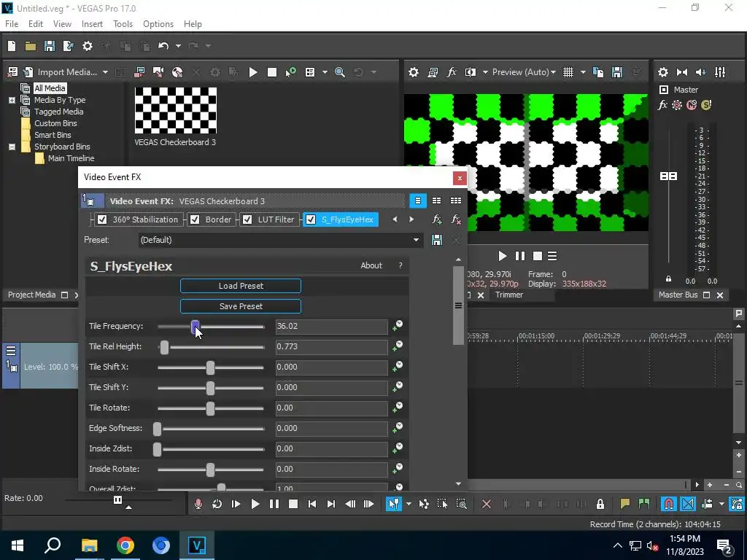Copy preview snapshot to clipboard
This screenshot has height=560, width=747.
[x=598, y=72]
